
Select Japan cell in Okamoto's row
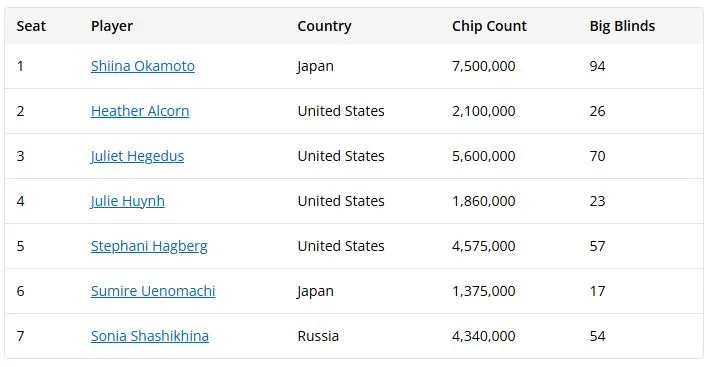pyautogui.click(x=316, y=66)
